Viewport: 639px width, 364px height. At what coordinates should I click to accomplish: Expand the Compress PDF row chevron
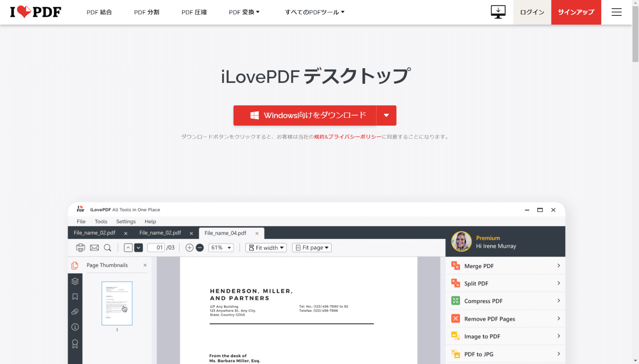coord(559,301)
